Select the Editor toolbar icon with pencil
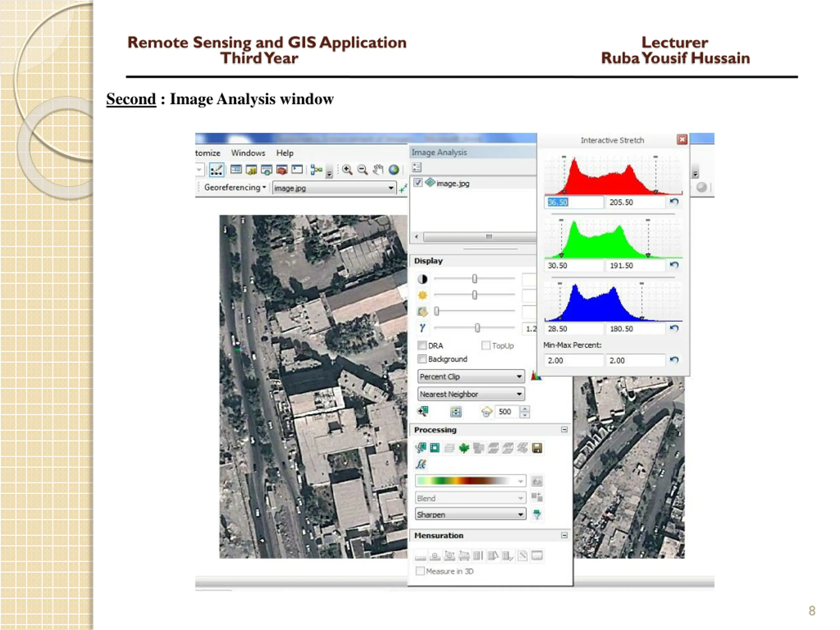840x630 pixels. [217, 170]
